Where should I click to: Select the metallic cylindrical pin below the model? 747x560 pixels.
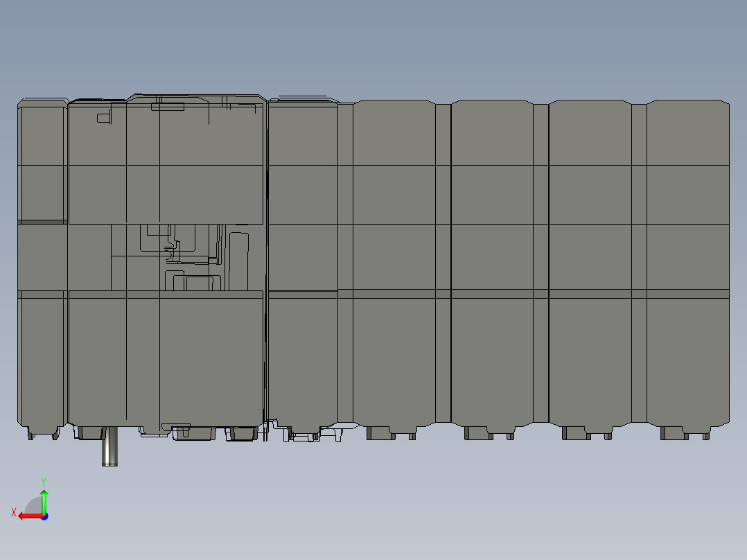pyautogui.click(x=109, y=447)
